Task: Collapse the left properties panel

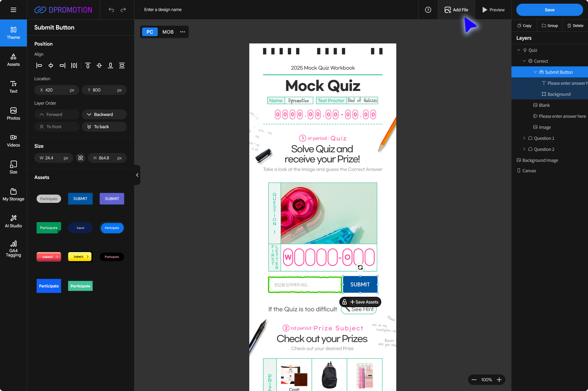Action: (137, 175)
